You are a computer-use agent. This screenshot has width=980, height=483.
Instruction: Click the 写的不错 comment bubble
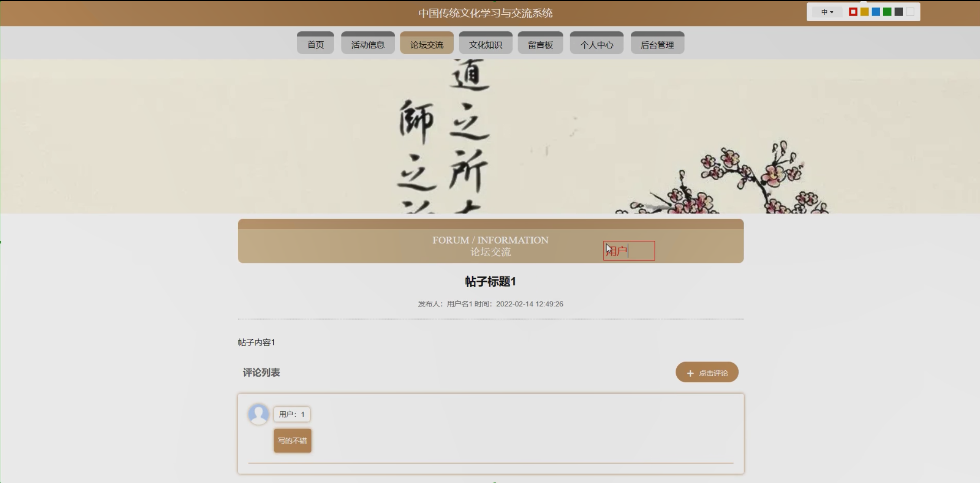pos(292,440)
